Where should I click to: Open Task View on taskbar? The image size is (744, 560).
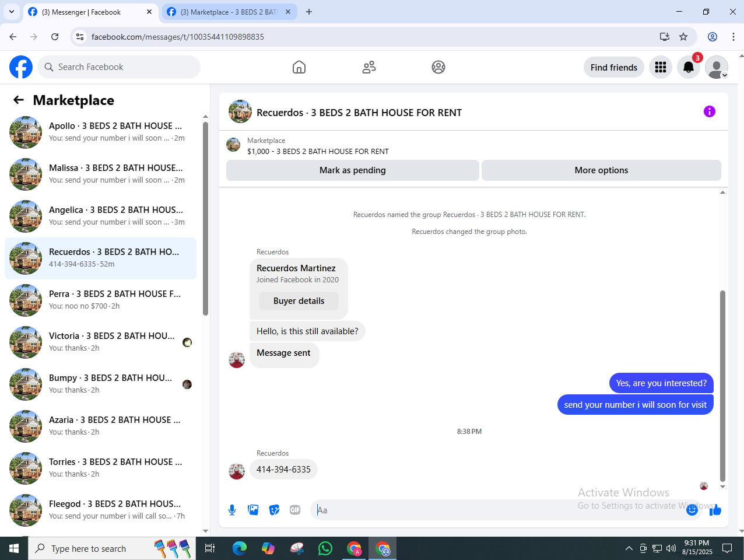point(210,548)
